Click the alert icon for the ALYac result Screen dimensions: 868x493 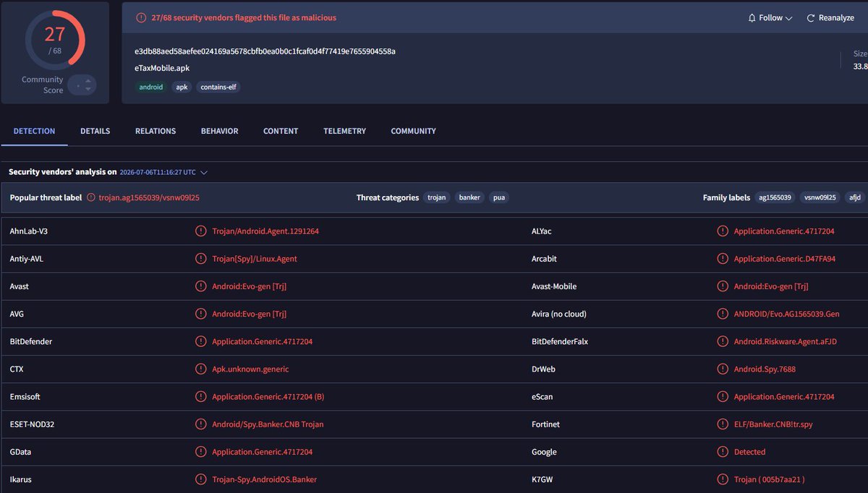tap(722, 231)
